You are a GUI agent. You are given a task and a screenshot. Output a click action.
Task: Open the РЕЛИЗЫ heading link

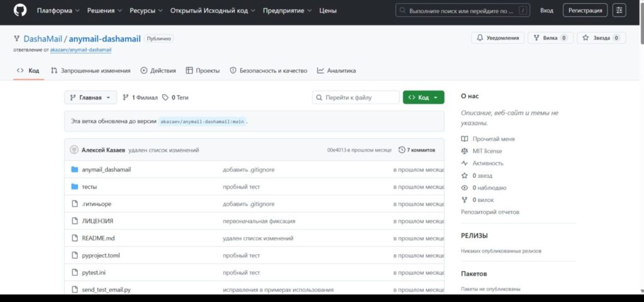click(474, 236)
